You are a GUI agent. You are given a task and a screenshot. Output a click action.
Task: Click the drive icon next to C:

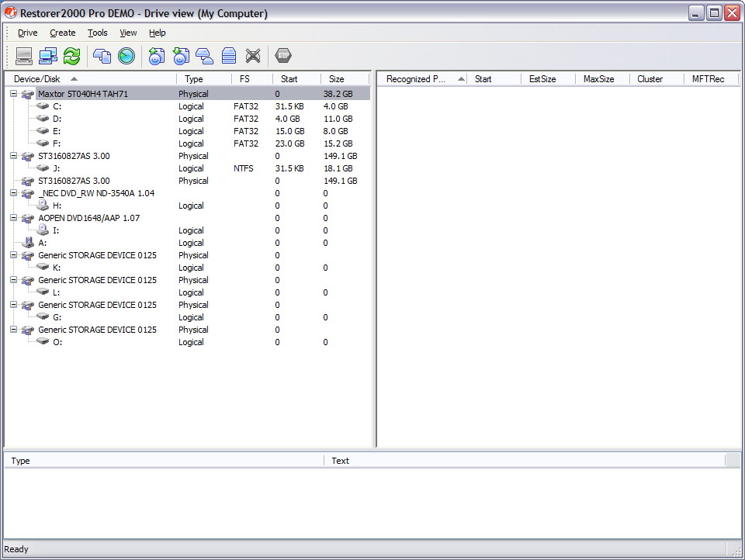pos(43,106)
